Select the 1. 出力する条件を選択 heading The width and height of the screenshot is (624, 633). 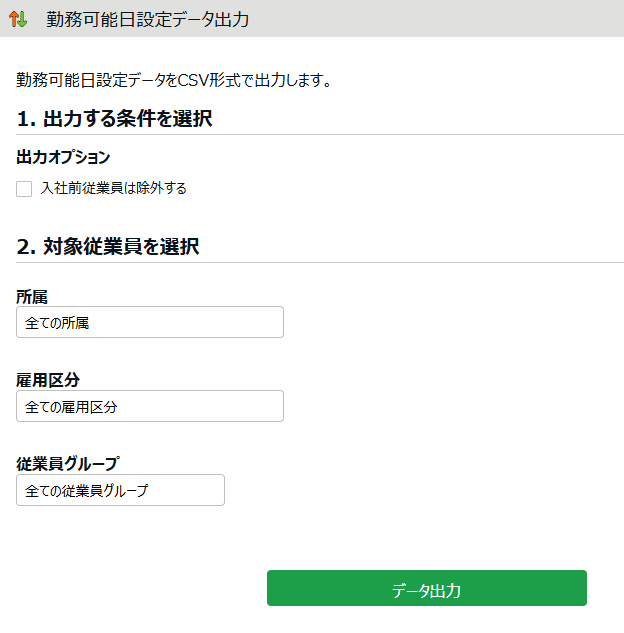[114, 119]
